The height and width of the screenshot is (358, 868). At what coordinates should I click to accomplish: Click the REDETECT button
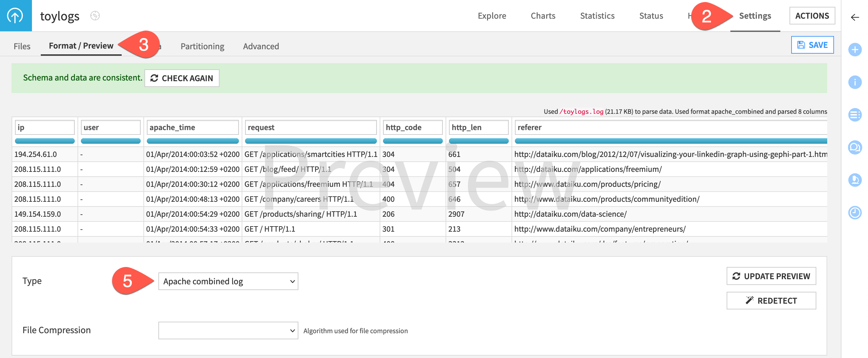[771, 300]
